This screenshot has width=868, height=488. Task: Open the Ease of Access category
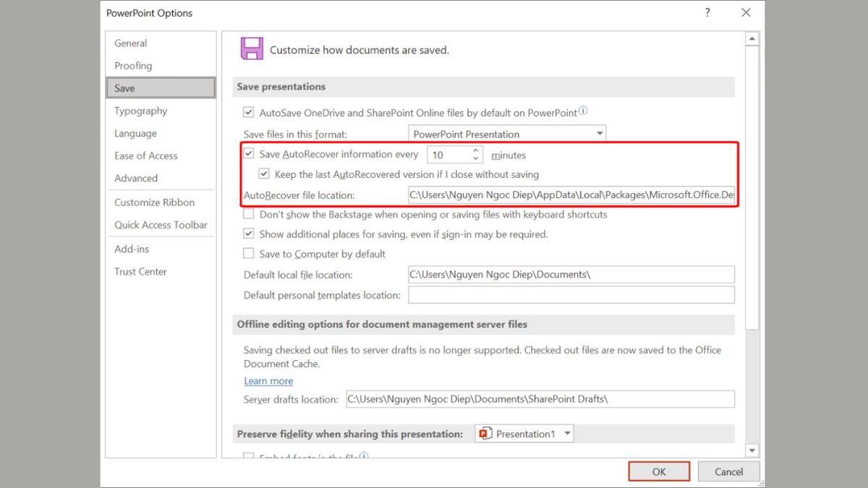161,155
